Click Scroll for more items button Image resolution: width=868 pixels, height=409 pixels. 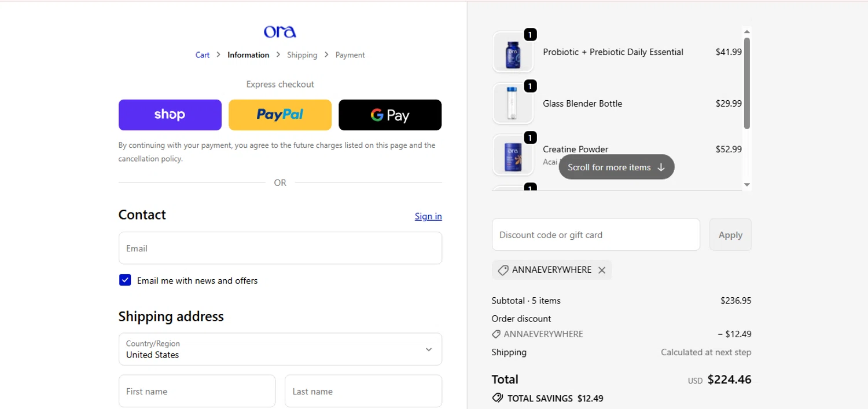(x=616, y=167)
